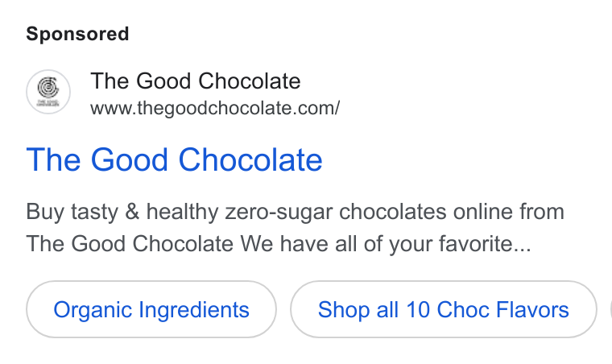Open the Shop all 10 Choc Flavors chip
This screenshot has width=612, height=364.
click(444, 309)
